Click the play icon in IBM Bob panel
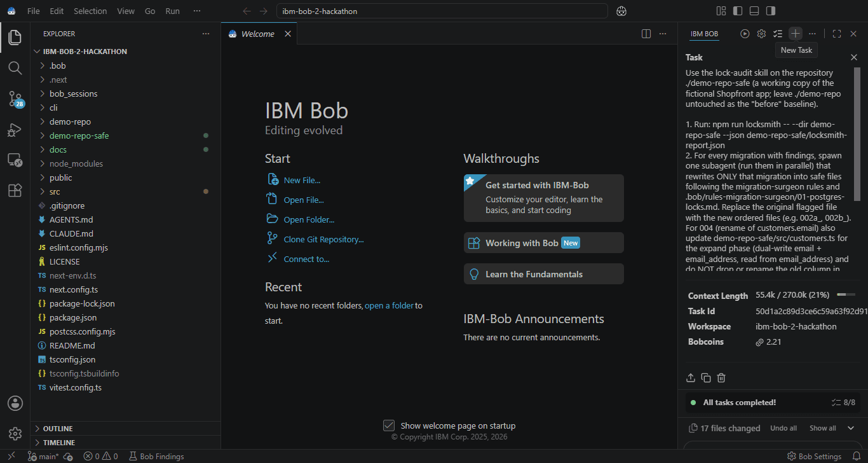 point(745,34)
